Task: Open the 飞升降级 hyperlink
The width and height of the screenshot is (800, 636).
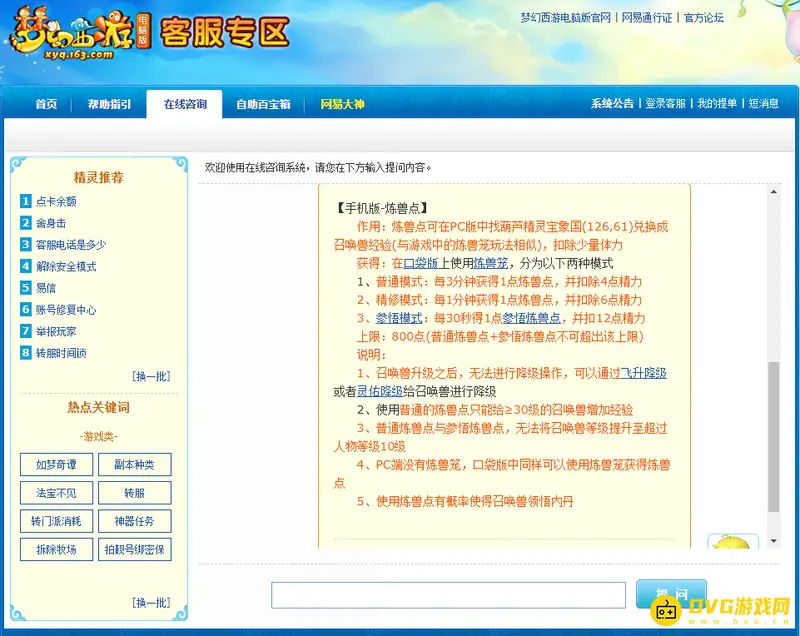Action: coord(644,373)
